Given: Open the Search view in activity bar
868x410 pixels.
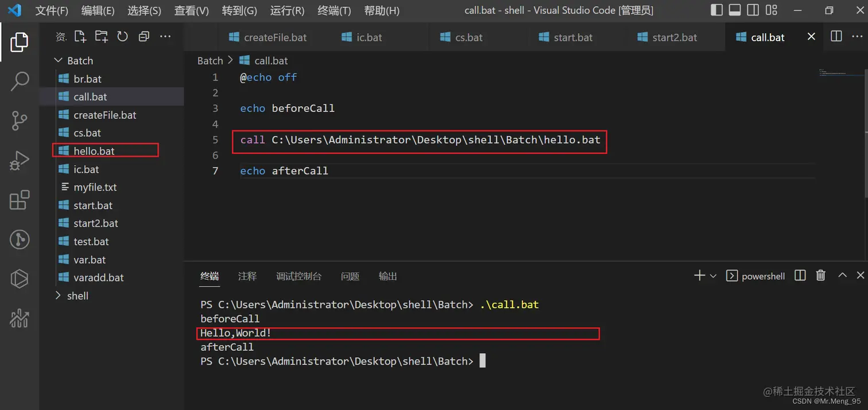Looking at the screenshot, I should pyautogui.click(x=20, y=81).
